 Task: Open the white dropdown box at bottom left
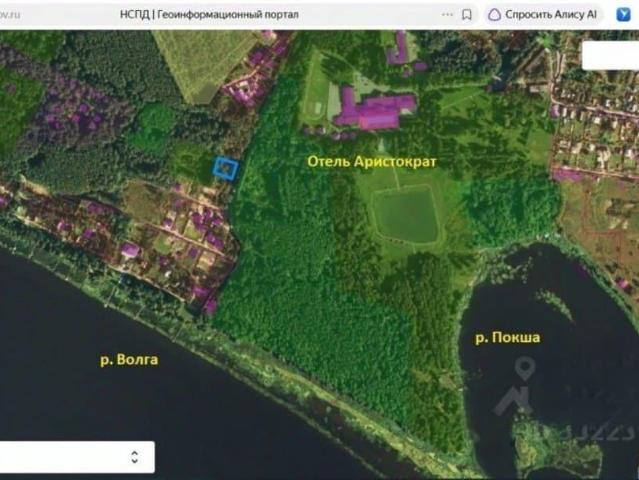click(77, 457)
